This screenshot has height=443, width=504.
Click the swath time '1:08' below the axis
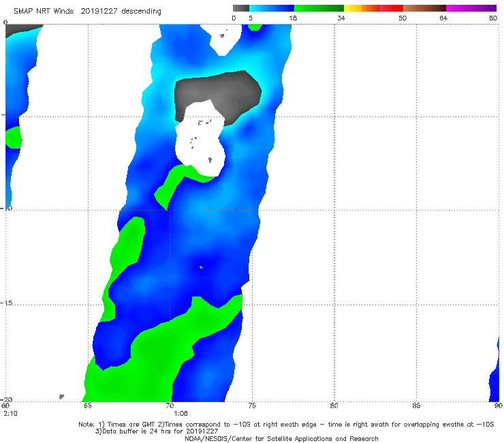click(180, 414)
